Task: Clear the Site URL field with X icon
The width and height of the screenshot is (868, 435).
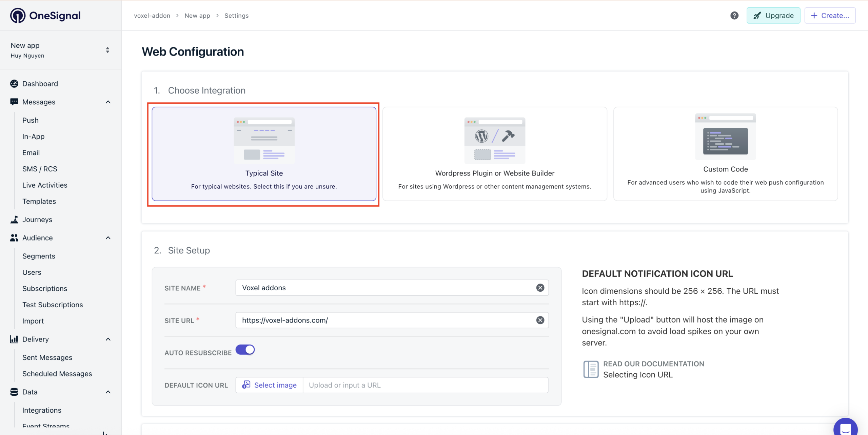Action: pyautogui.click(x=540, y=320)
